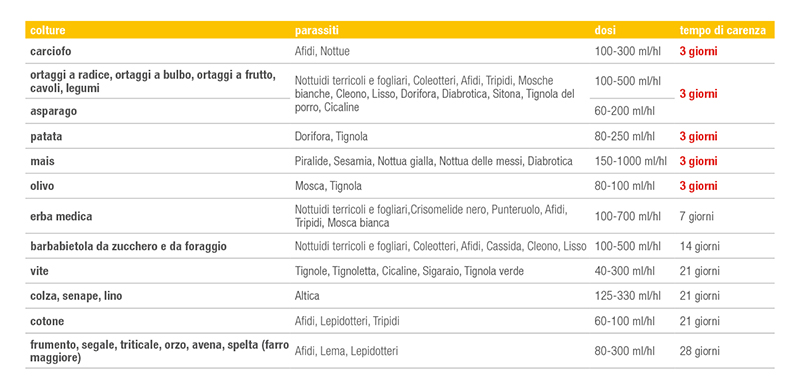This screenshot has width=800, height=390.
Task: Click the 'colza, senape, lino' cell
Action: pos(76,296)
